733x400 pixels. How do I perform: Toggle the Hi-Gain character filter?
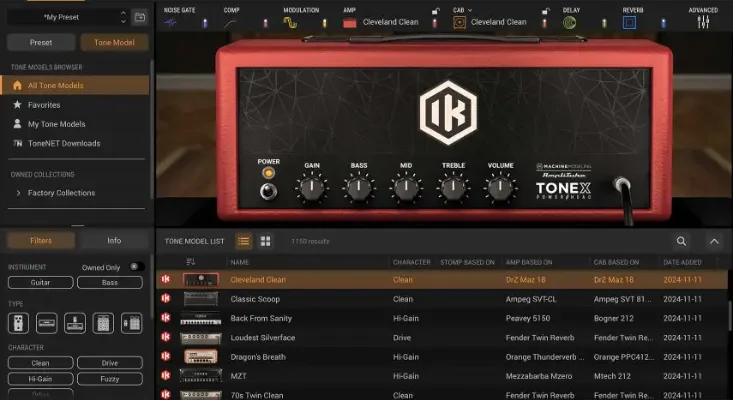(39, 380)
